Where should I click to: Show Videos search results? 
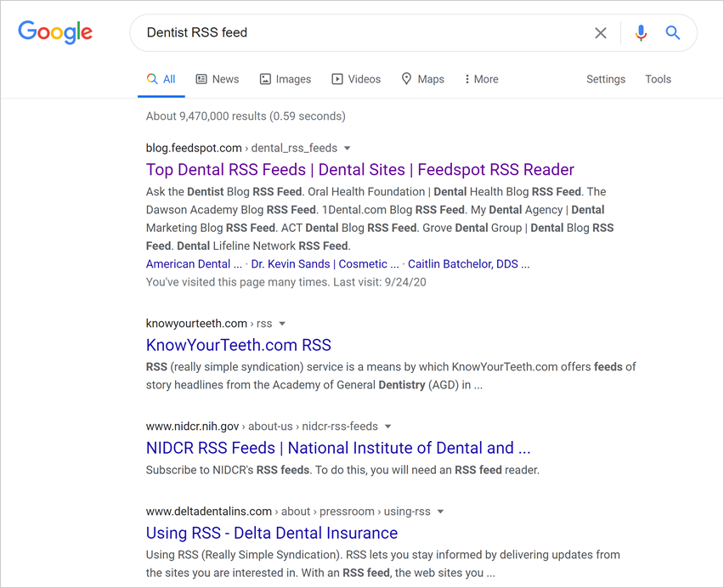(356, 79)
